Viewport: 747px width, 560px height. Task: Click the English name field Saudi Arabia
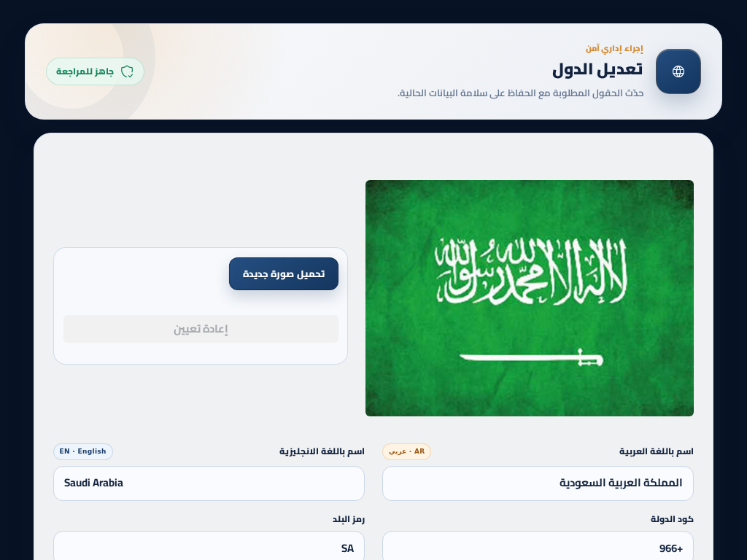(x=209, y=483)
